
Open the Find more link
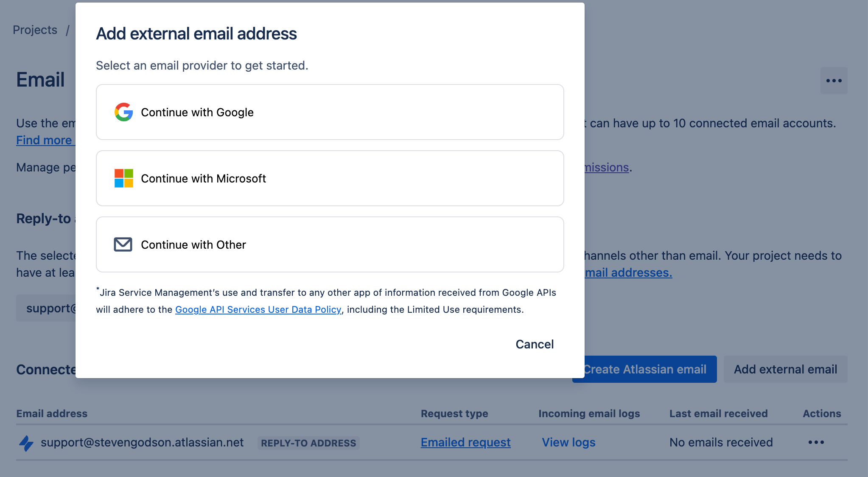click(45, 140)
